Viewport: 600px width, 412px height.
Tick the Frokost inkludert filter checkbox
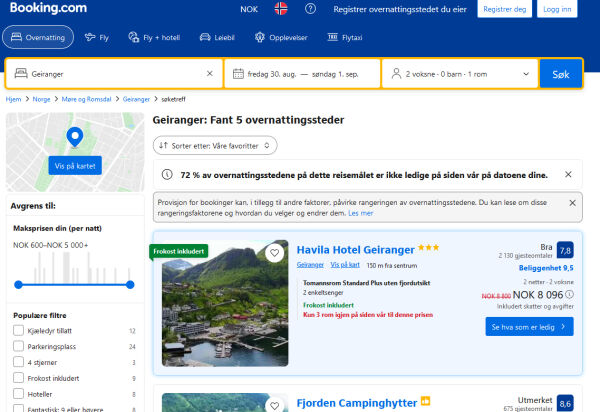(18, 378)
